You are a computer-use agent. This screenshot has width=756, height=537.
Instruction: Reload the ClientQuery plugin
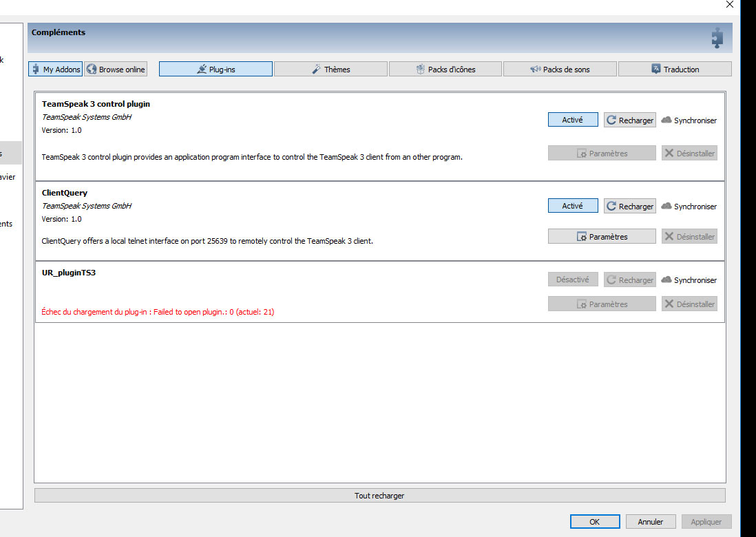click(629, 207)
